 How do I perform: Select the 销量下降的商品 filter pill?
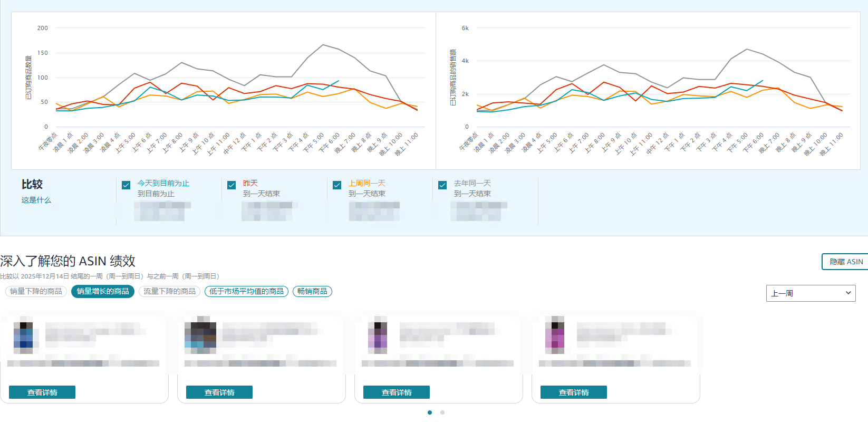[x=36, y=291]
